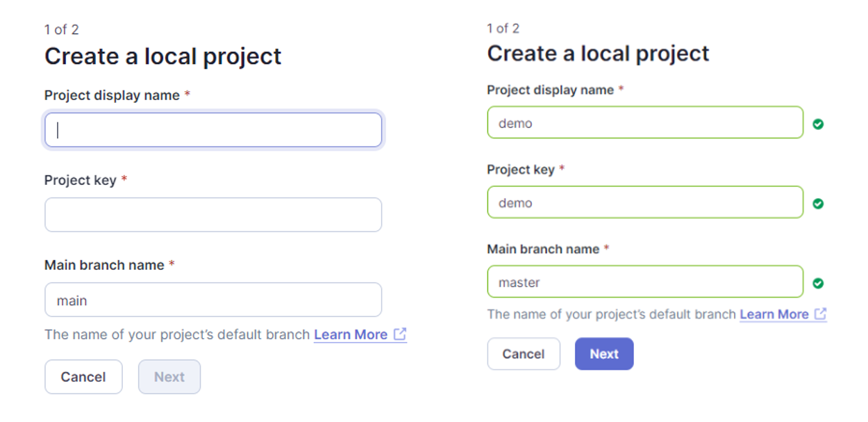Click 'Main branch name' label above 'master' field
868x422 pixels.
(543, 249)
